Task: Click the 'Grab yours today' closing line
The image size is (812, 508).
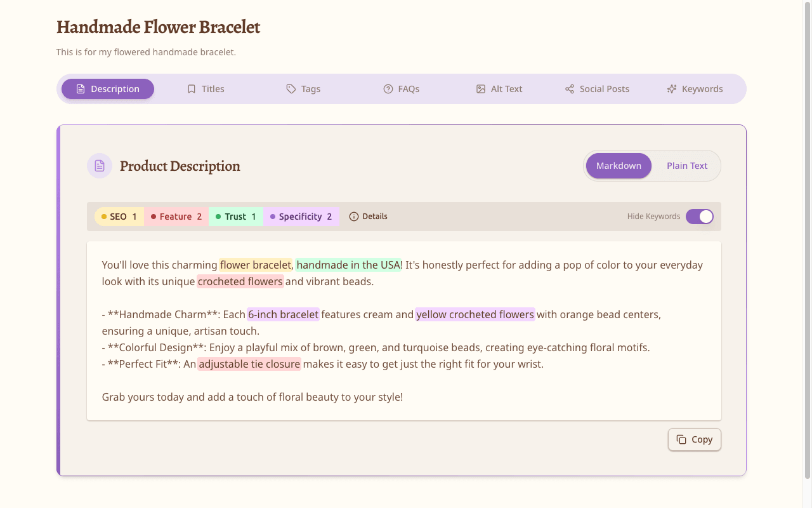Action: coord(252,397)
